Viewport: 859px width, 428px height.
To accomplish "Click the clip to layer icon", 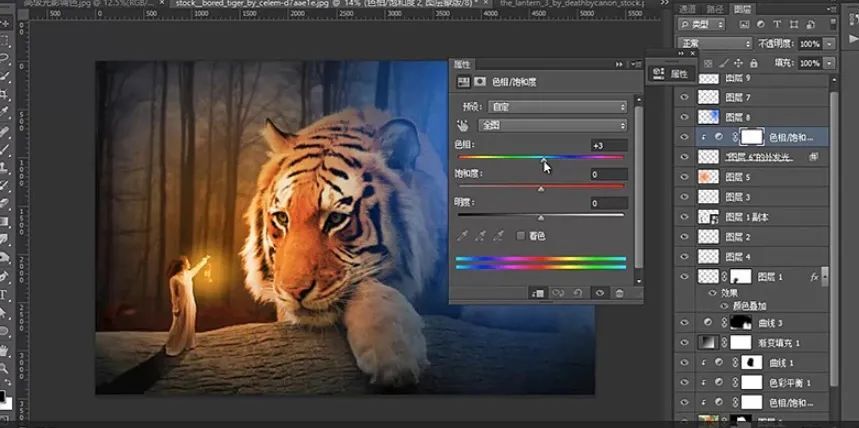I will [537, 293].
